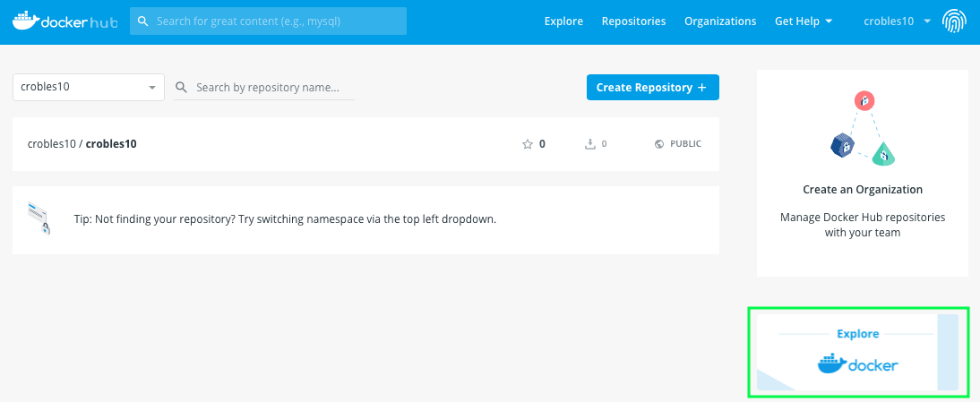Open the crobles10 / crobles10 repository
Viewport: 980px width, 402px height.
(x=82, y=143)
